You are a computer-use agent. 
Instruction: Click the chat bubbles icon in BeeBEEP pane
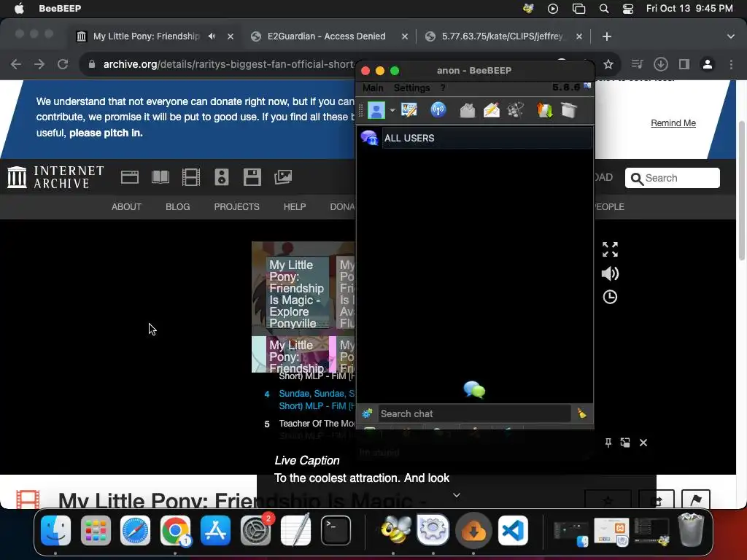tap(474, 389)
